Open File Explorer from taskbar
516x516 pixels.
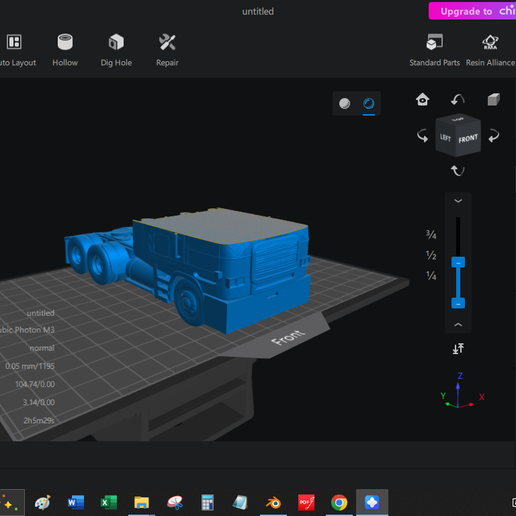point(141,502)
